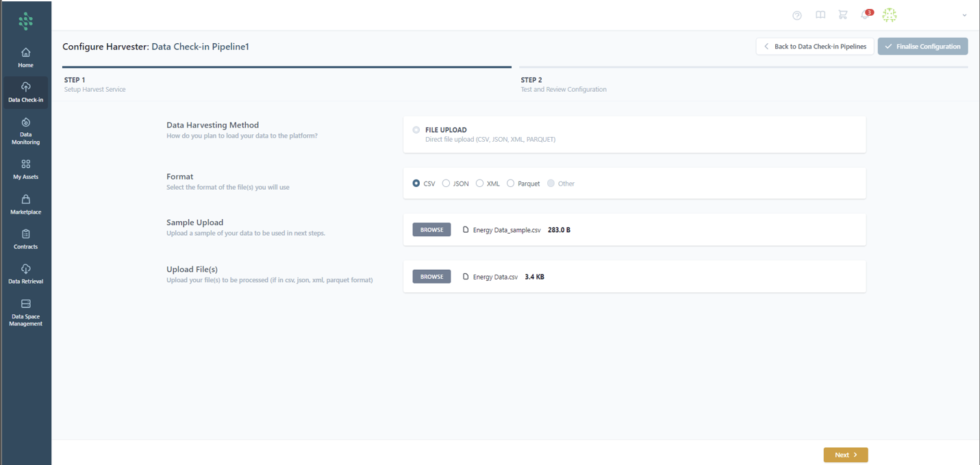Click the green user avatar icon
Viewport: 980px width, 465px height.
click(x=889, y=15)
